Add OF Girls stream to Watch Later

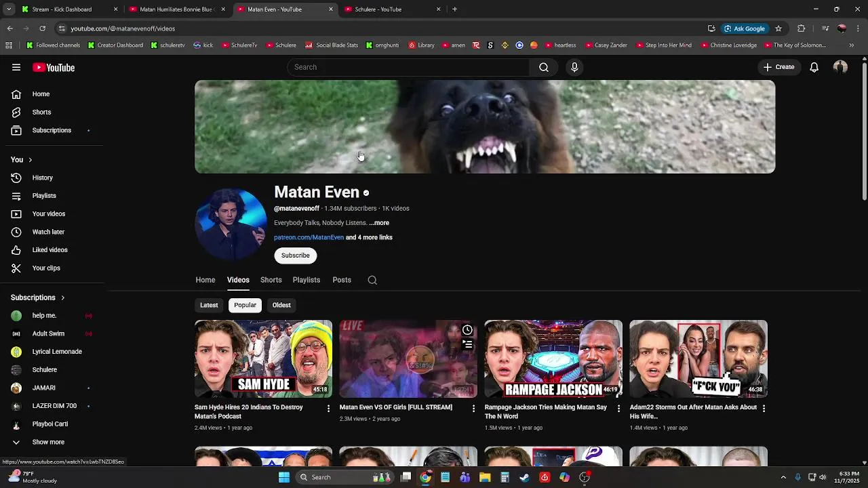coord(467,330)
